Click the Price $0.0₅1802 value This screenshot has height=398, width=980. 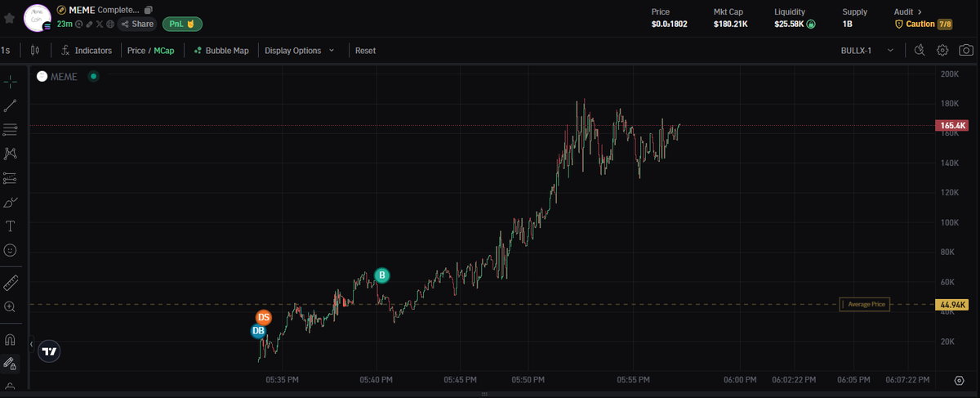click(669, 25)
